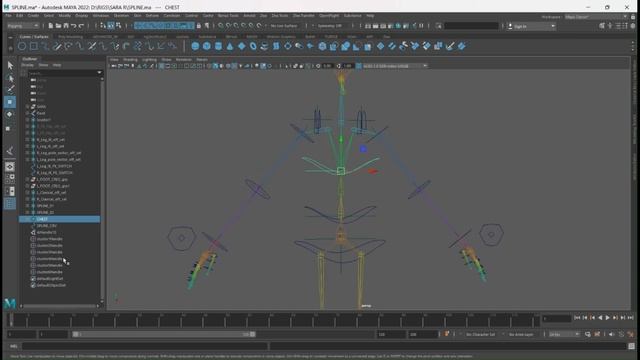640x360 pixels.
Task: Click the Undo arrow icon
Action: pyautogui.click(x=73, y=26)
